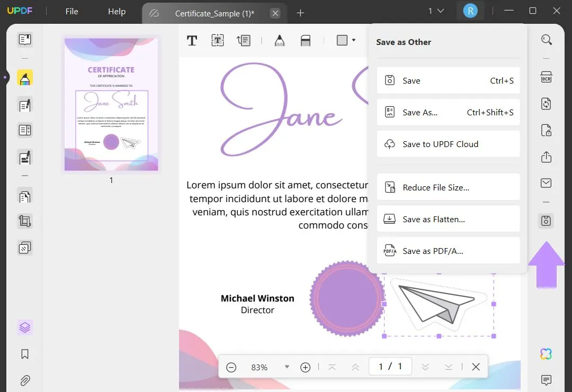Open the Convert PDF tool
The width and height of the screenshot is (572, 392).
(x=546, y=104)
